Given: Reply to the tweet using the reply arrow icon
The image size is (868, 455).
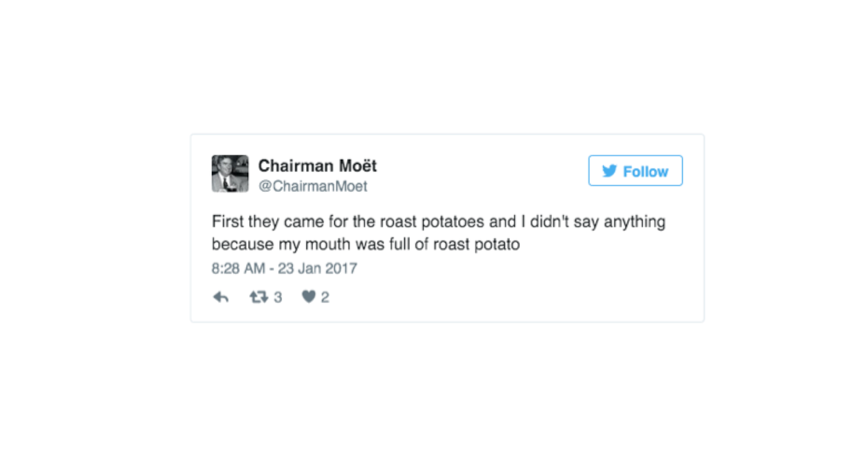Looking at the screenshot, I should pyautogui.click(x=221, y=297).
